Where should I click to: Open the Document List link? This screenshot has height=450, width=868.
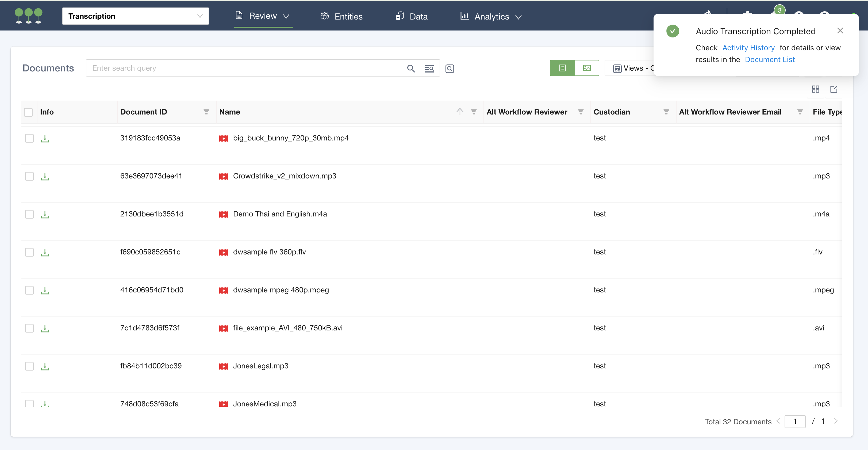click(770, 60)
